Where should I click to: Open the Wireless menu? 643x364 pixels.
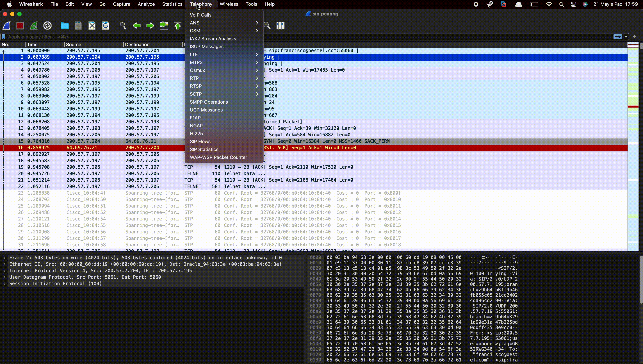[x=229, y=4]
